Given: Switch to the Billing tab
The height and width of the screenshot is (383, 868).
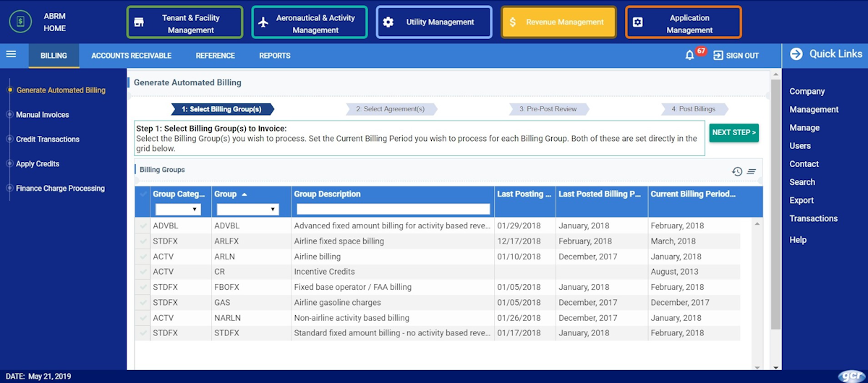Looking at the screenshot, I should [54, 56].
